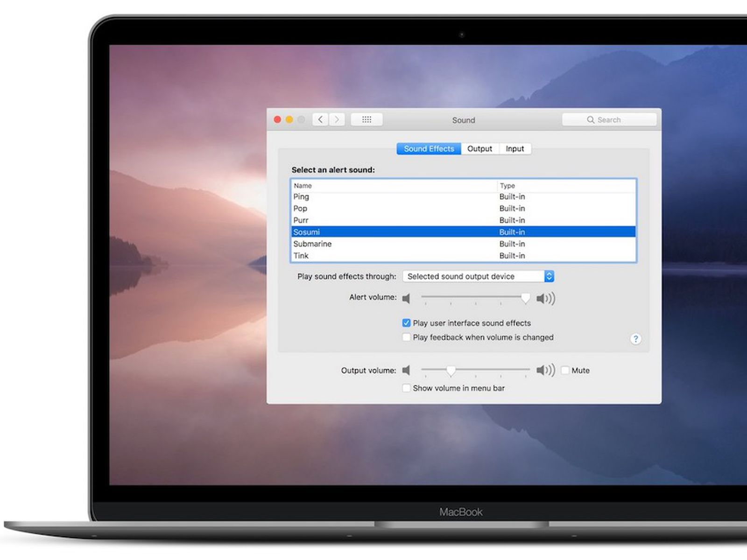Switch to the Input tab

[x=514, y=149]
